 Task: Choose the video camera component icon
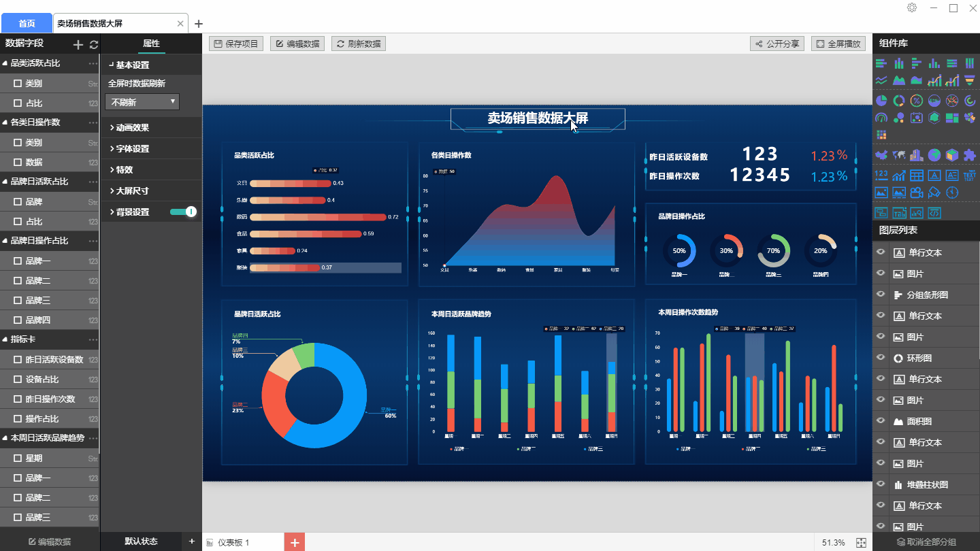click(x=917, y=193)
